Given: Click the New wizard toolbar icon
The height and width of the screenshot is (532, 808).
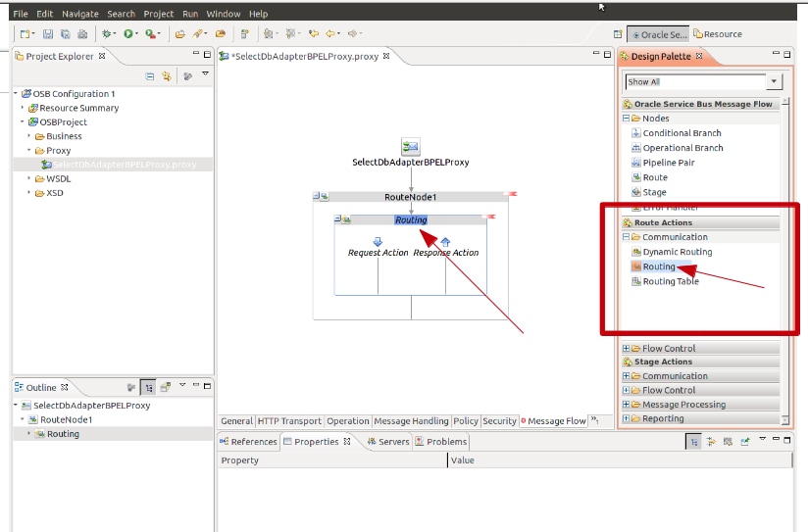Looking at the screenshot, I should point(25,34).
